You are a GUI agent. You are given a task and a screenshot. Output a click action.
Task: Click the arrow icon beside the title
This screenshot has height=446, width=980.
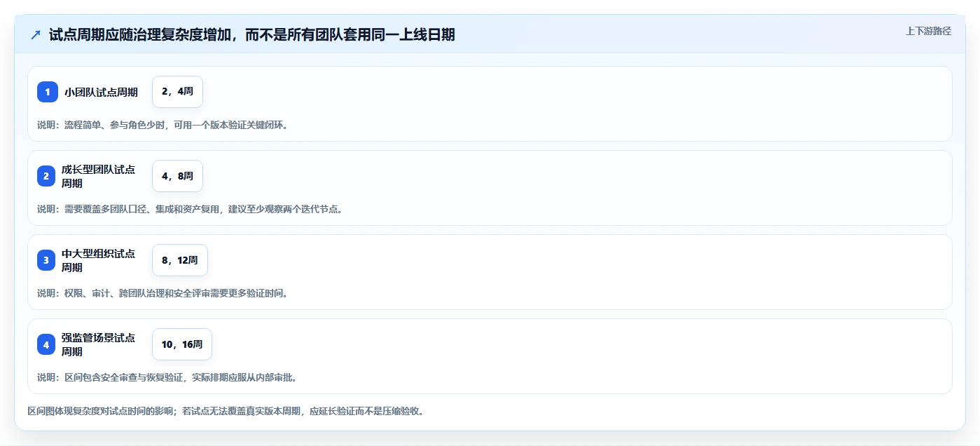(x=36, y=34)
